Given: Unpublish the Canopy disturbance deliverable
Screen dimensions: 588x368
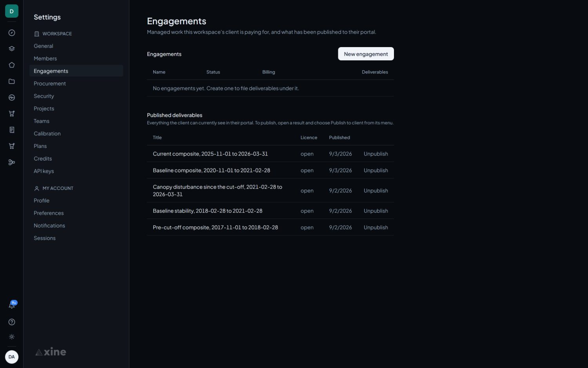Looking at the screenshot, I should 376,191.
